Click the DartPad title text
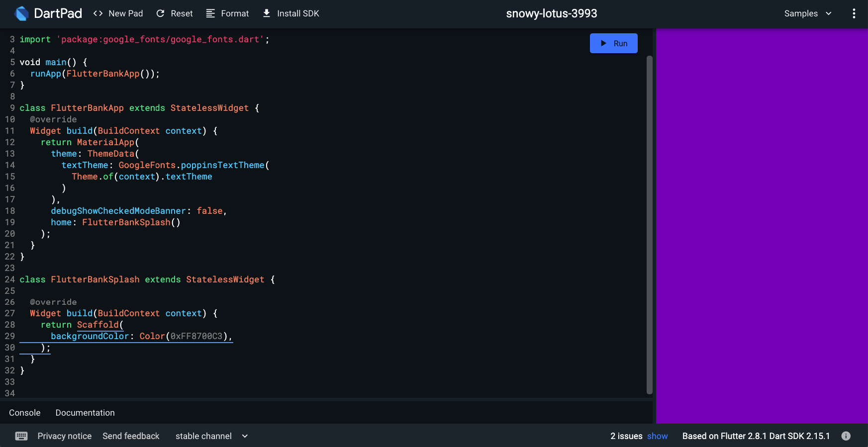868x447 pixels. pos(58,13)
